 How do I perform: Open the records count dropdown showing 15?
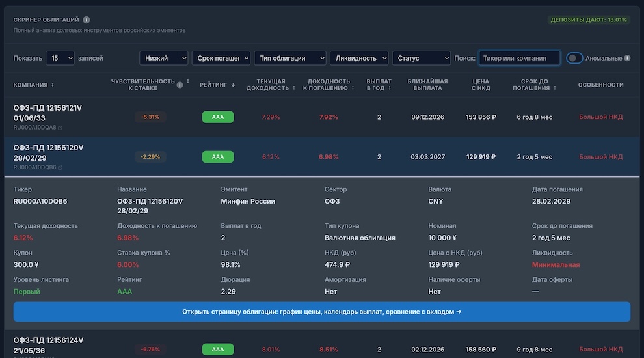[x=60, y=58]
